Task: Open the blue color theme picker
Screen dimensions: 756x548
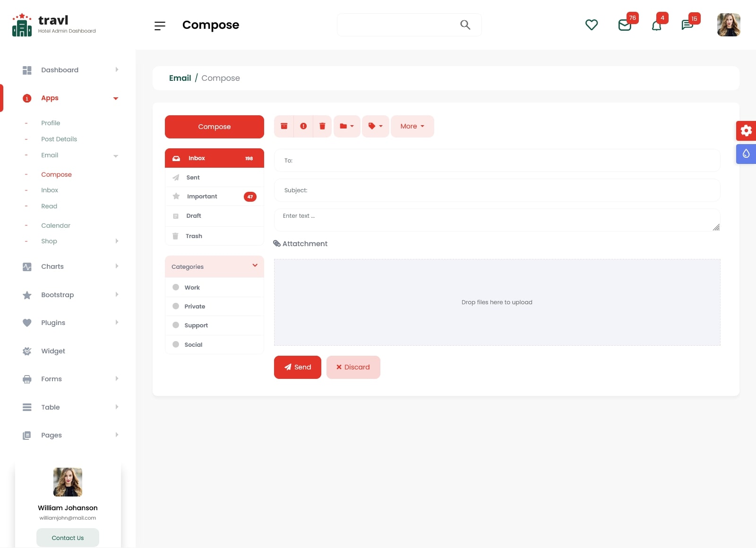Action: coord(746,154)
